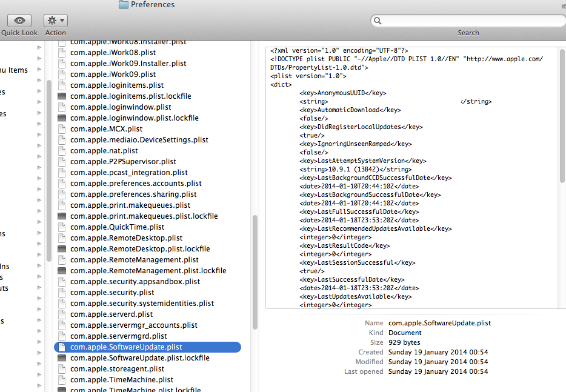Click document icon of com.apple.iWork08.plist
Viewport: 566px width, 392px height.
tap(62, 52)
